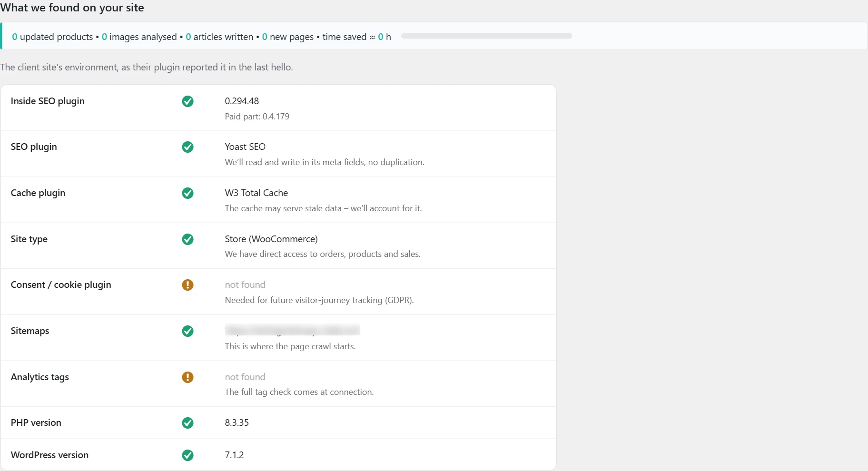Click the green check icon for Site type
Image resolution: width=868 pixels, height=471 pixels.
(187, 239)
